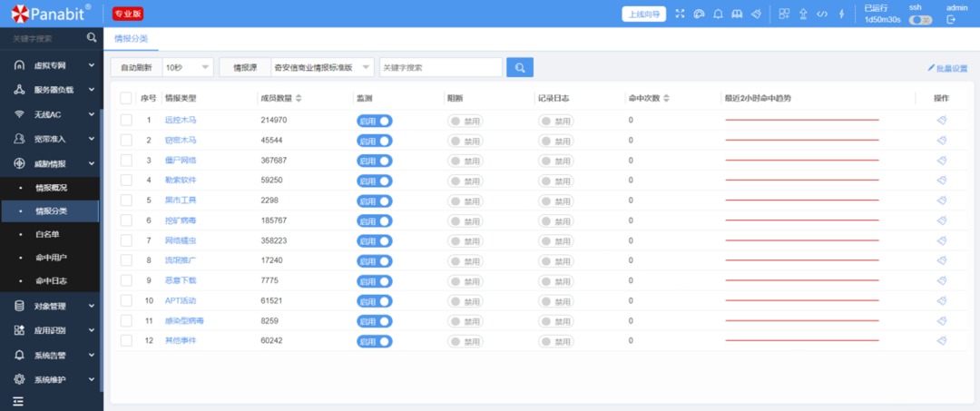Click action icon for 勒索软件 row
Screen dimensions: 980x411
coord(942,181)
